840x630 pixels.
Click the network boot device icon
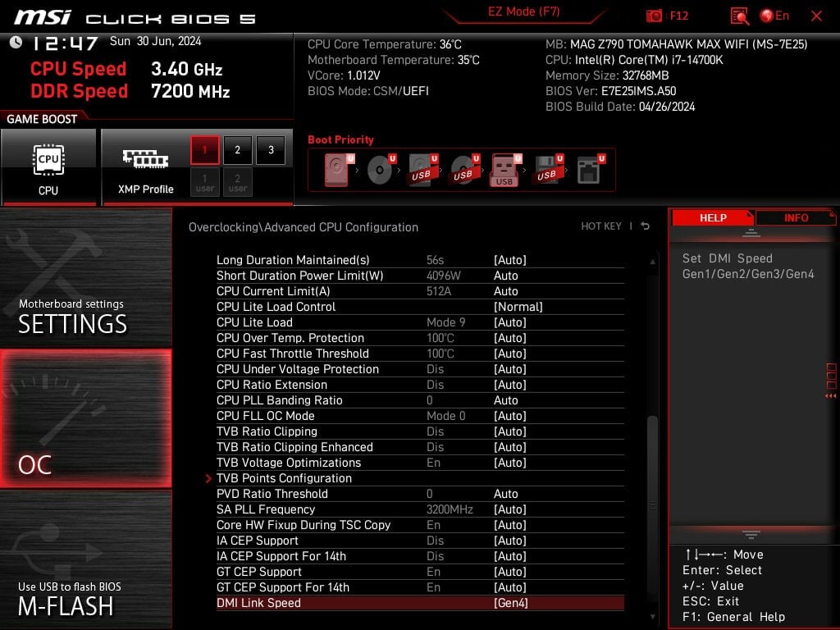[x=591, y=170]
